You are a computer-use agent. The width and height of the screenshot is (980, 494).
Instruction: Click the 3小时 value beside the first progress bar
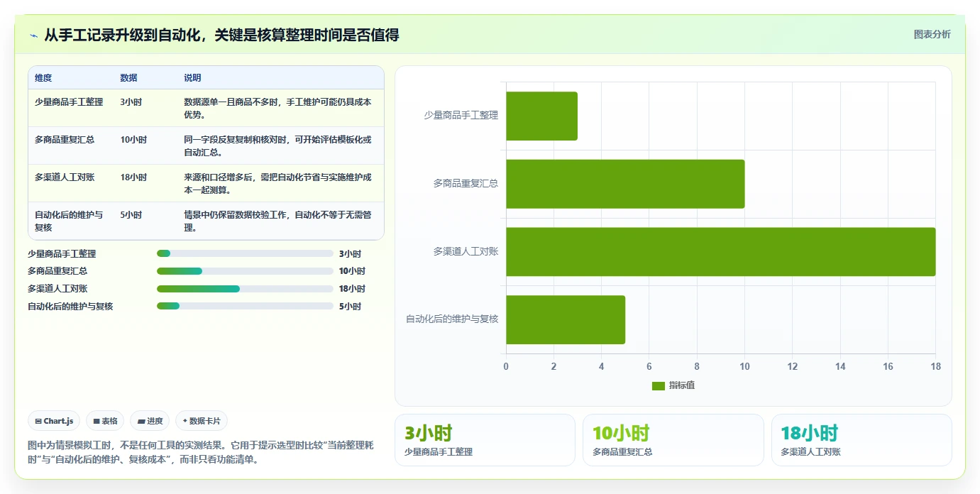pos(350,254)
